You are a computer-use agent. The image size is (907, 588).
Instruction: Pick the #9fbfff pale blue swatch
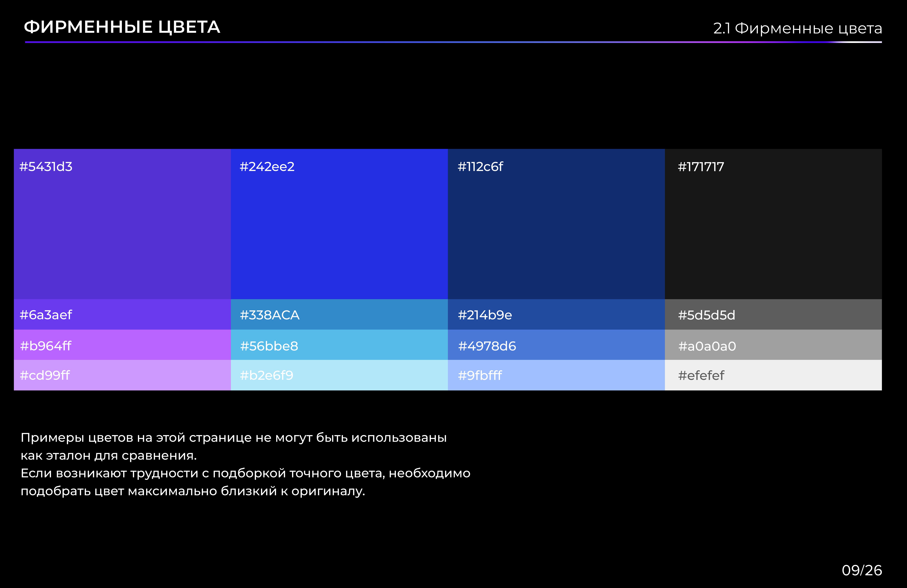[x=556, y=375]
